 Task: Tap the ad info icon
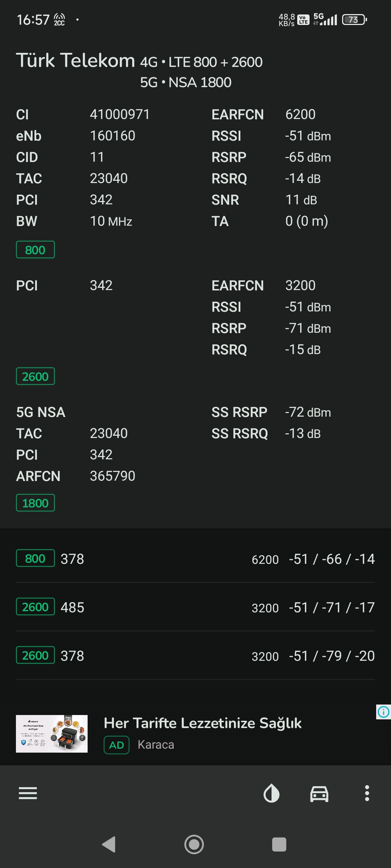tap(383, 712)
